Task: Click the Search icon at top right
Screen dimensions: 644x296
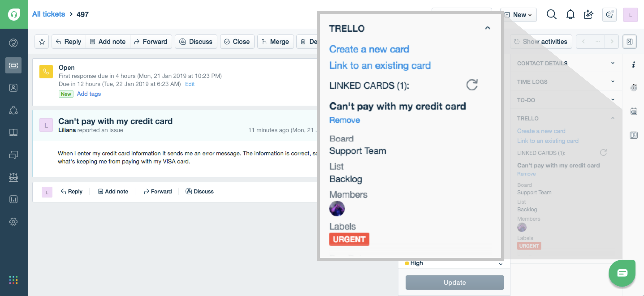Action: (551, 14)
